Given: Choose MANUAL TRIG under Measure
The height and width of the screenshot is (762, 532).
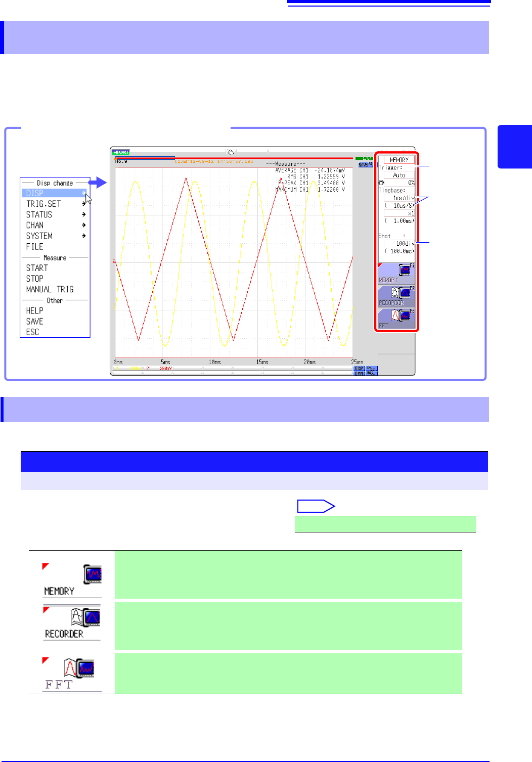Looking at the screenshot, I should pos(50,289).
